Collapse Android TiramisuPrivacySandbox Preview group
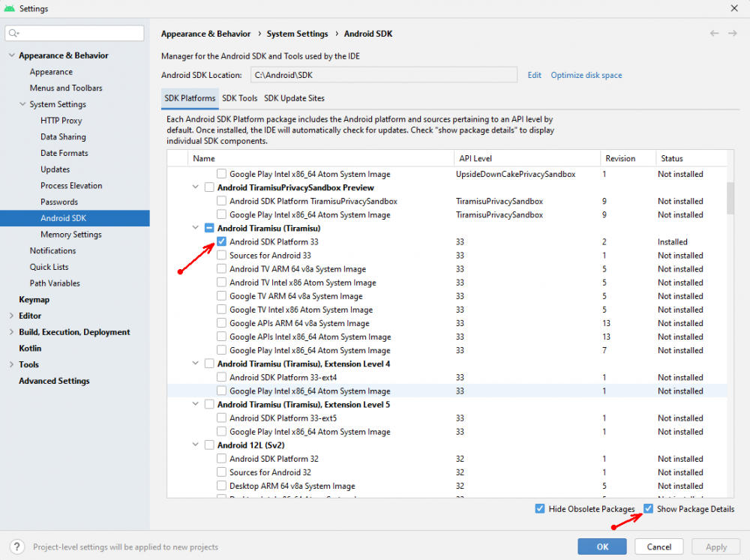 click(x=196, y=187)
